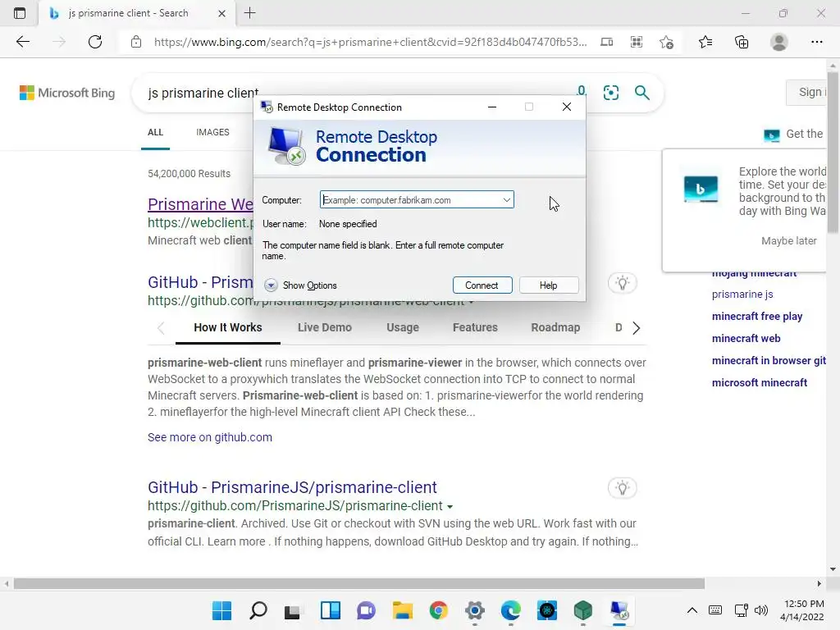Click related search prismarine js

[x=742, y=294]
